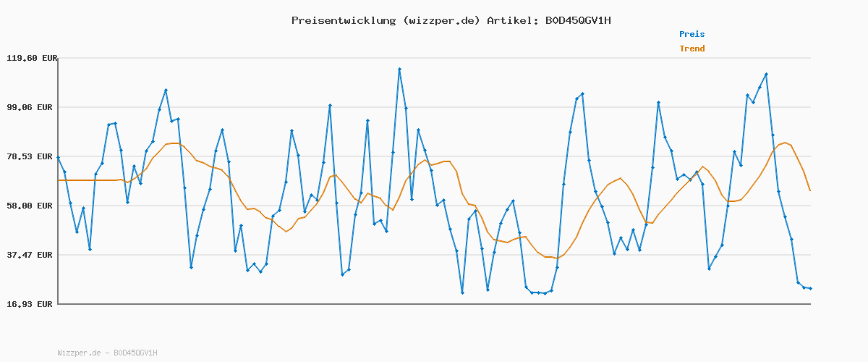Click the 78.53 EUR axis label
The height and width of the screenshot is (362, 868).
point(30,156)
